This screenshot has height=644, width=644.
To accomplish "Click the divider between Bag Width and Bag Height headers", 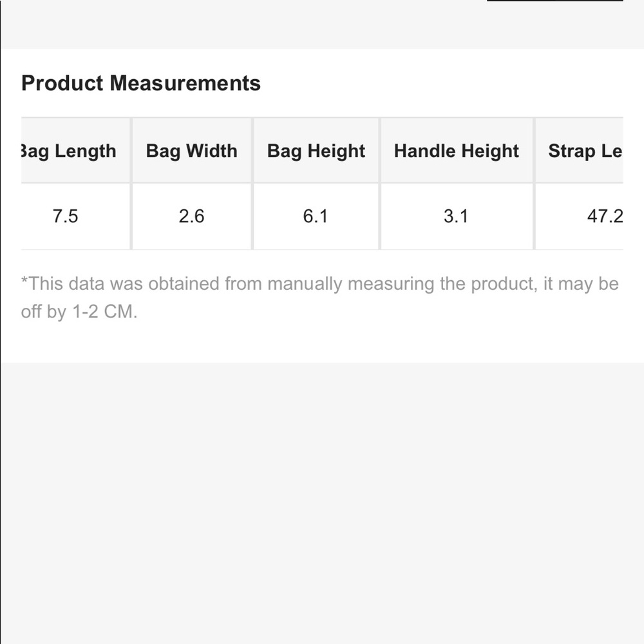I will pos(252,151).
